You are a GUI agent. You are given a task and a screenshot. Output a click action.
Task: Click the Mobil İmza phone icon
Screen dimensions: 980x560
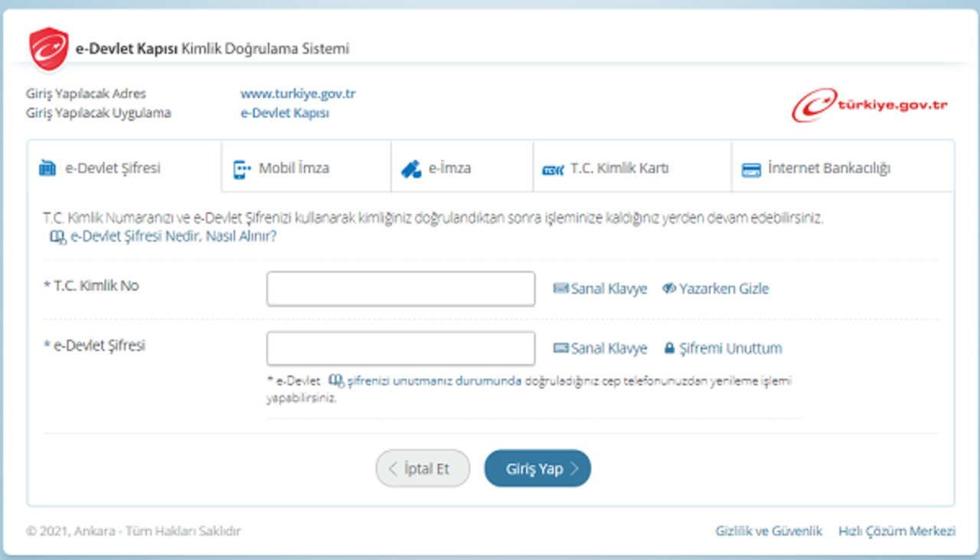pyautogui.click(x=242, y=169)
